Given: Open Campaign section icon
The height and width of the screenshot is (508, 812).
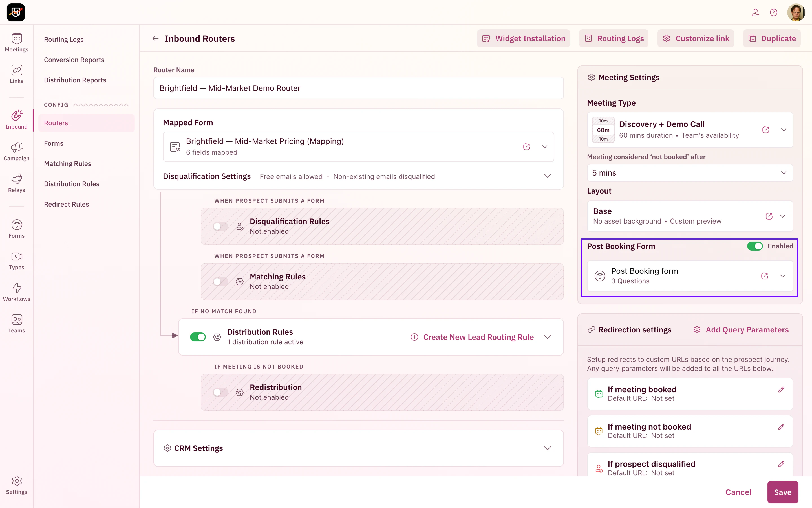Looking at the screenshot, I should point(16,152).
